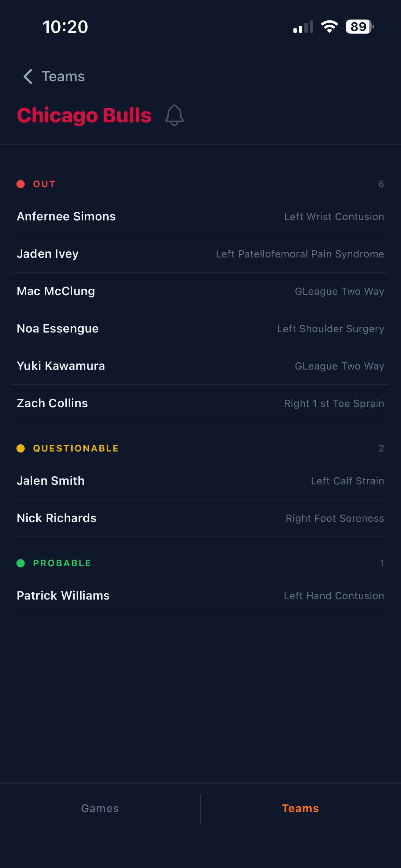The height and width of the screenshot is (868, 401).
Task: Enable notifications for the Bulls team
Action: [174, 115]
